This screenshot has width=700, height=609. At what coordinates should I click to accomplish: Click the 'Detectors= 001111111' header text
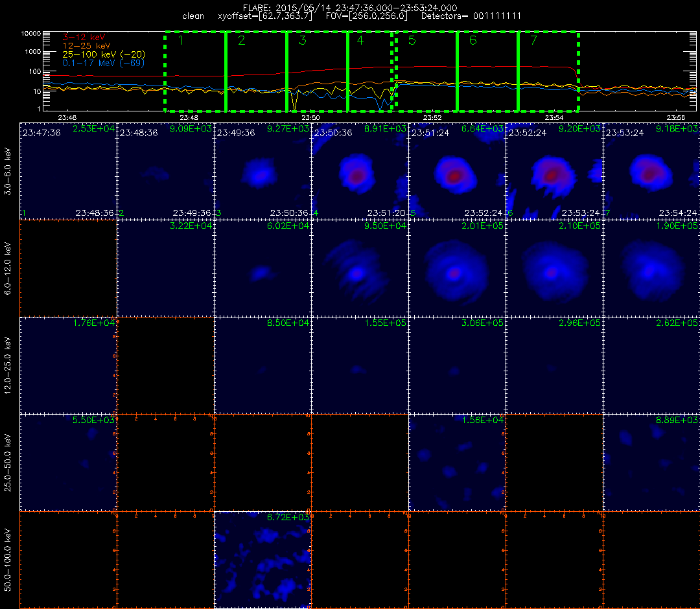click(471, 16)
